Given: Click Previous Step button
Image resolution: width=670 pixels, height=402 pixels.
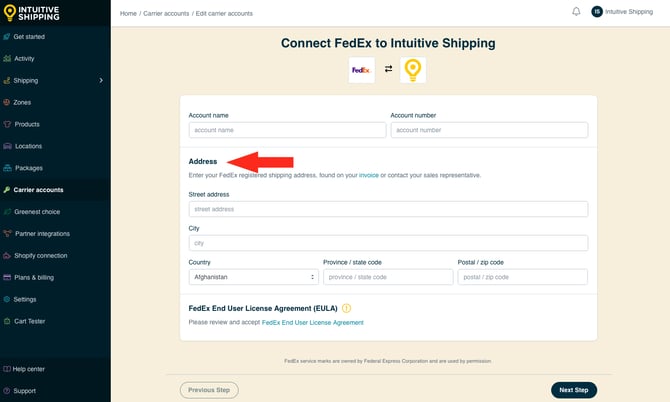Looking at the screenshot, I should pos(209,390).
